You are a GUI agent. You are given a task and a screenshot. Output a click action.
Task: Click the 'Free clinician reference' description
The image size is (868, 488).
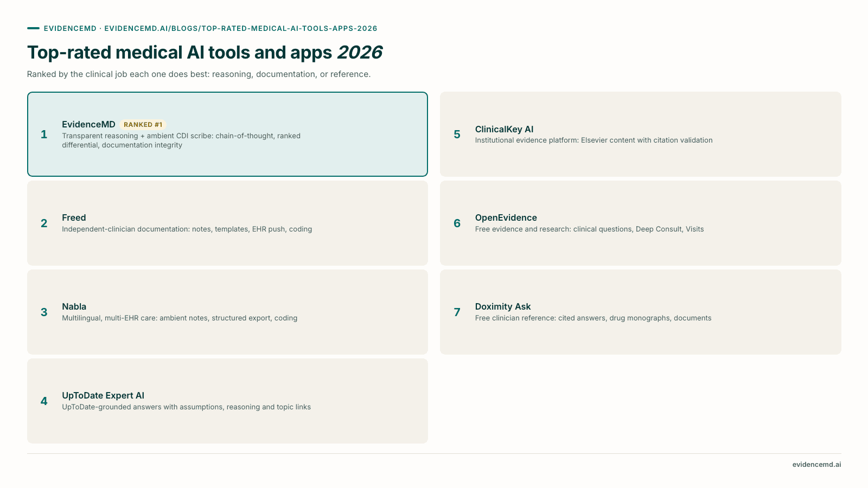click(593, 318)
